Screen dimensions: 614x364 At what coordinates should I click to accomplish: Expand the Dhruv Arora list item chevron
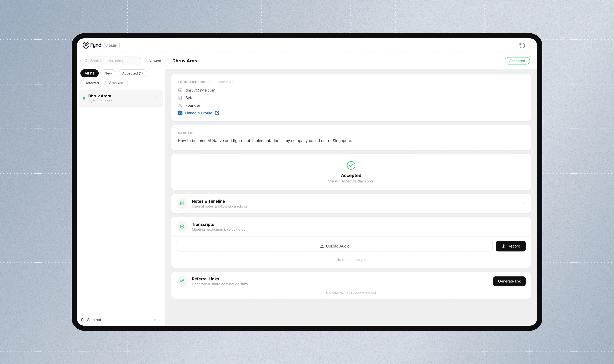click(x=157, y=98)
